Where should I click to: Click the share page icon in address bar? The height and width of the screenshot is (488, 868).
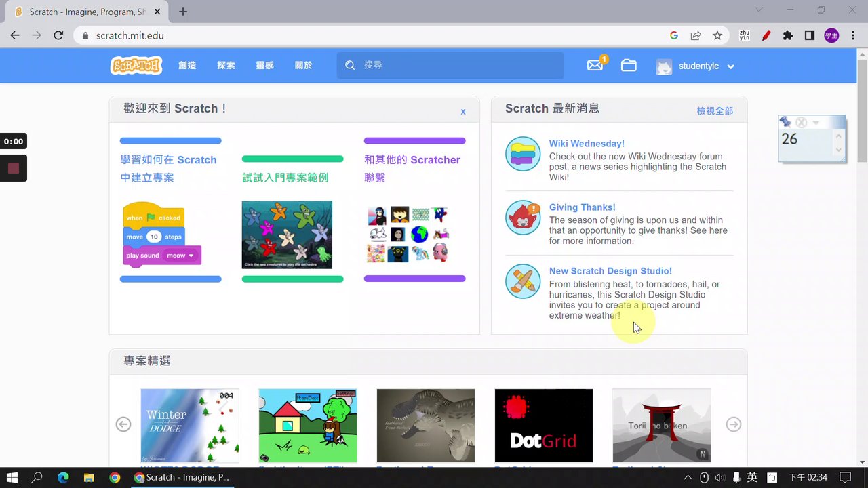coord(696,35)
